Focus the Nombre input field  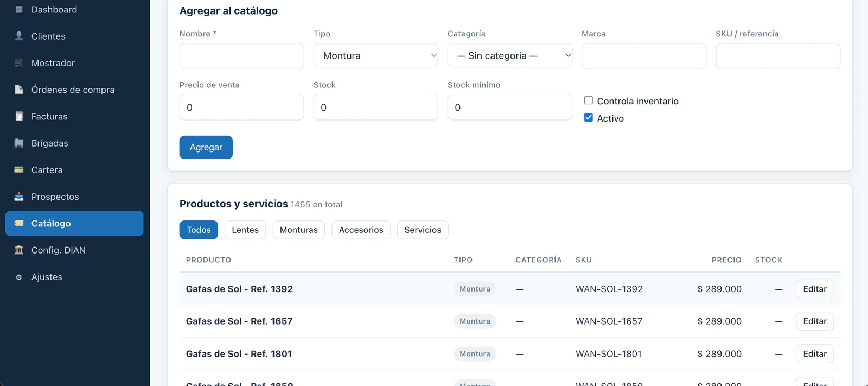242,56
